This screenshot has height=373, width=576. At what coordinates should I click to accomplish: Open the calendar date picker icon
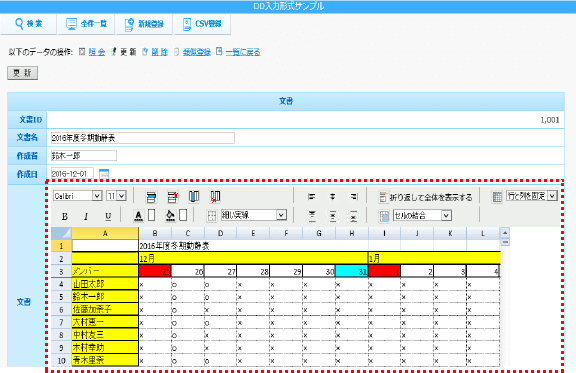tap(104, 174)
